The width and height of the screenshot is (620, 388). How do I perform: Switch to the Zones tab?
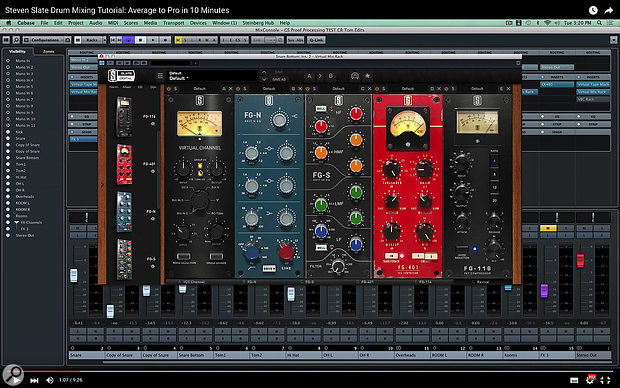(49, 51)
